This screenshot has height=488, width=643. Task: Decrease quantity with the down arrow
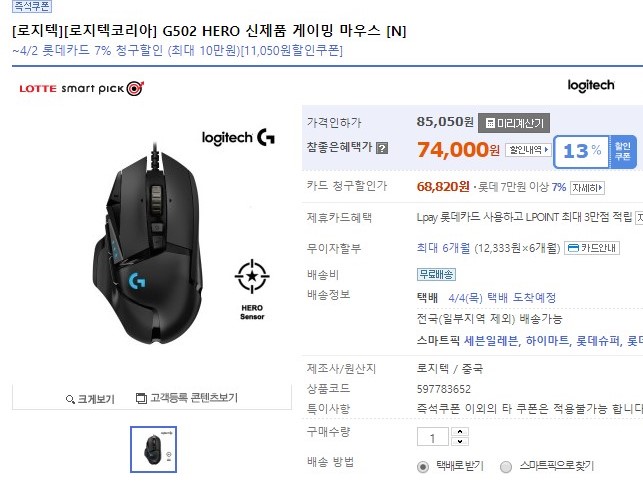coord(460,441)
